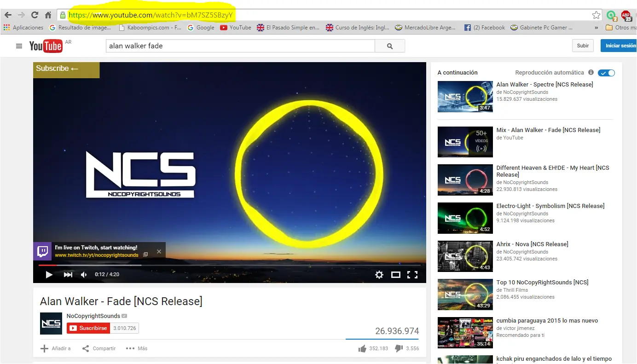
Task: Close the Twitch promo card
Action: (x=159, y=251)
